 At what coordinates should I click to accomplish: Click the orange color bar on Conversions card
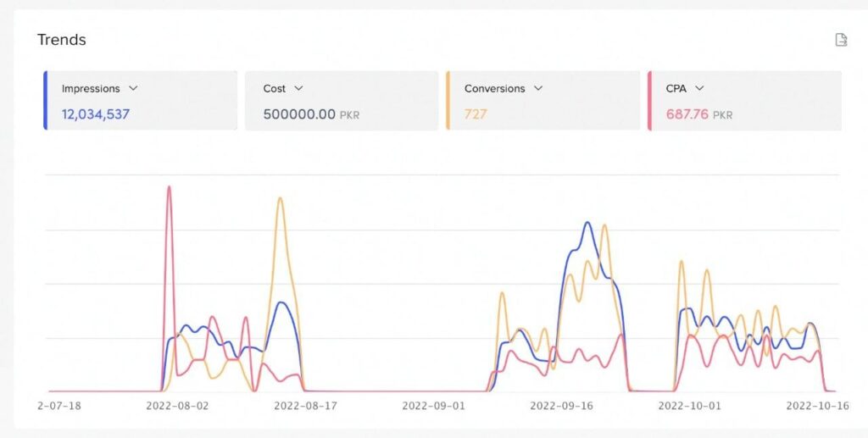coord(448,100)
